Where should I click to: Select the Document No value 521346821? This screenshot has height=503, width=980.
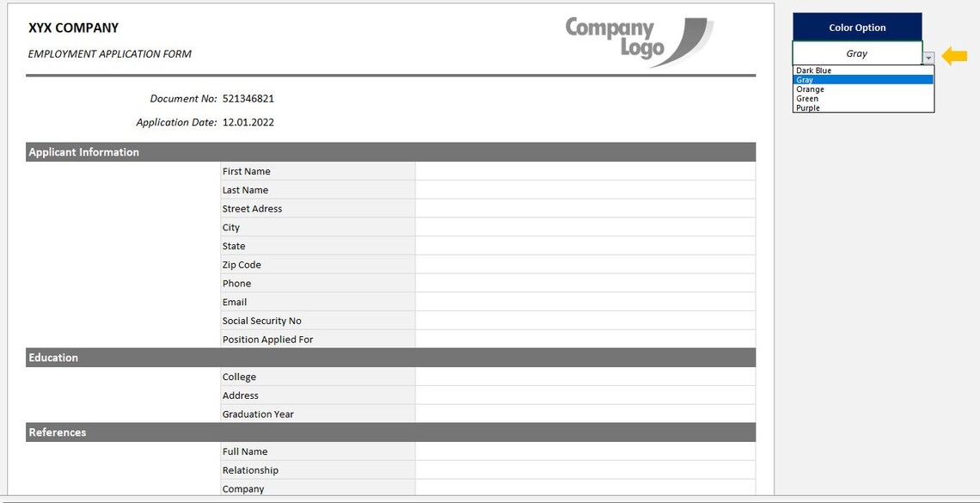click(248, 98)
